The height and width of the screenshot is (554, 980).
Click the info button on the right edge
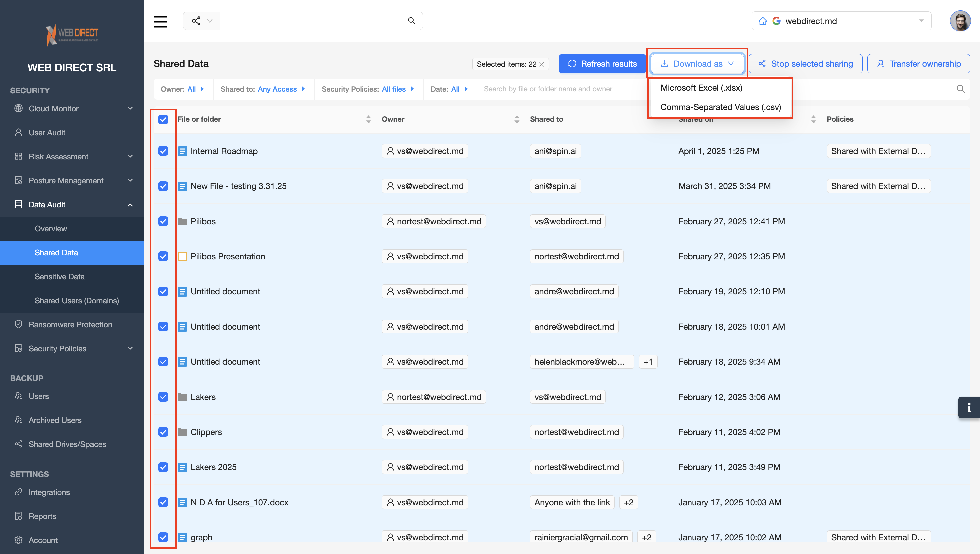[x=969, y=408]
